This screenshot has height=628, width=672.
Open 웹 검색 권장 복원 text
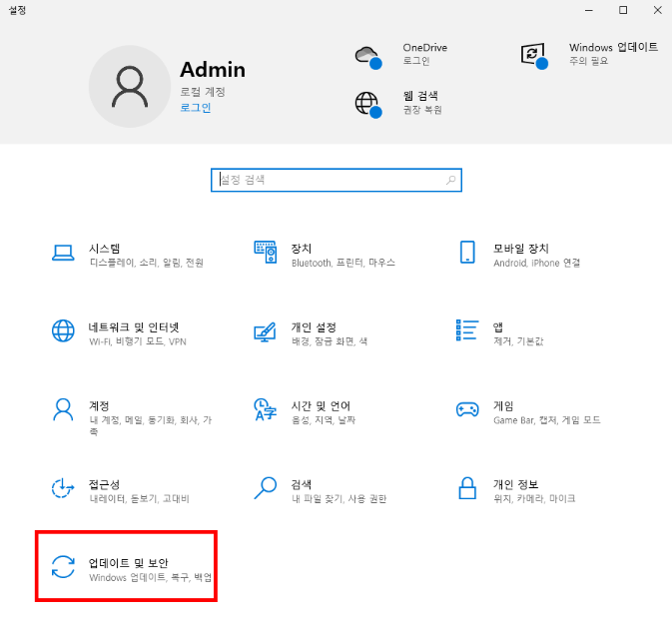(x=422, y=110)
